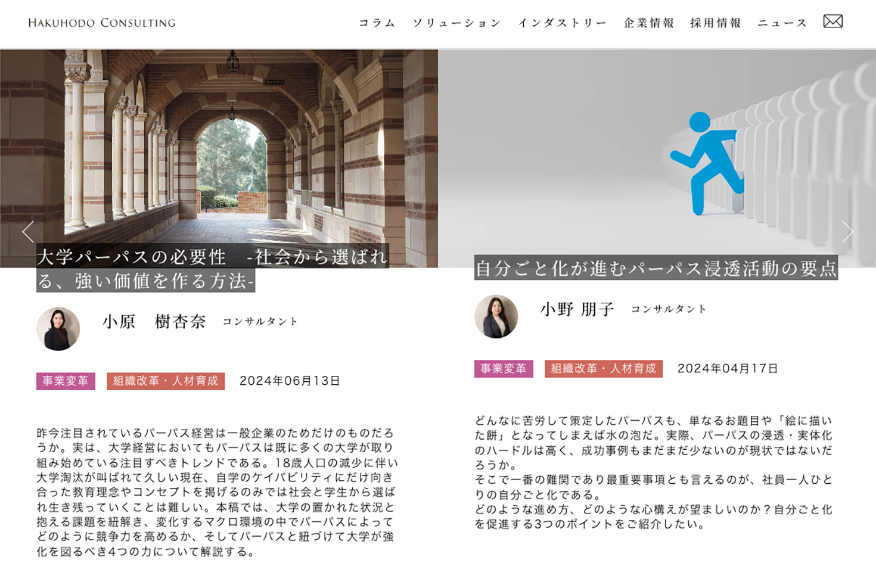This screenshot has height=588, width=876.
Task: Advance carousel with right arrow
Action: tap(847, 231)
